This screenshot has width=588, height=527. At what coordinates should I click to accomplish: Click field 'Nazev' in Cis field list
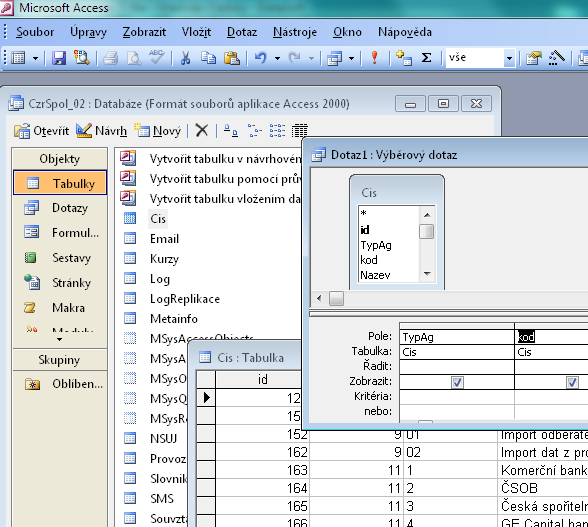375,275
